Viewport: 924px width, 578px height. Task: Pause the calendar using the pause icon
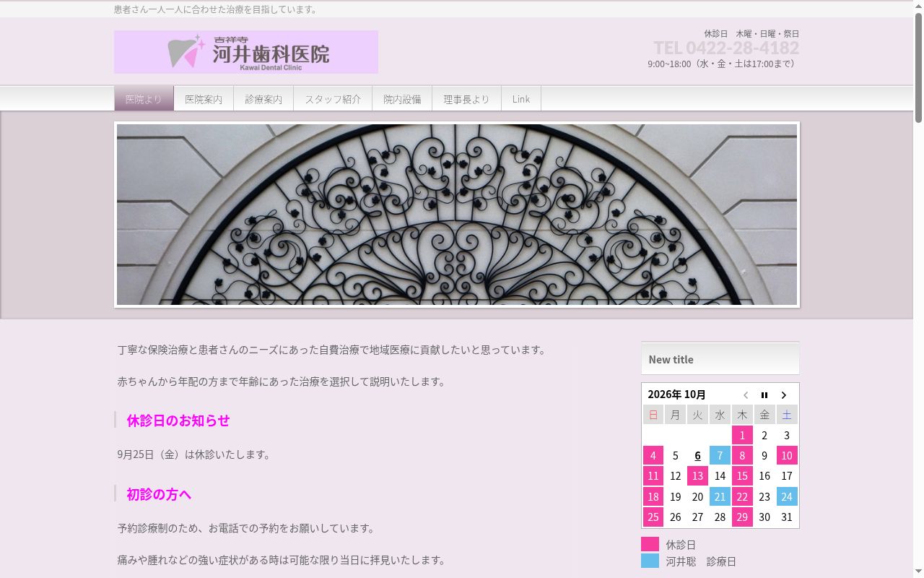764,395
